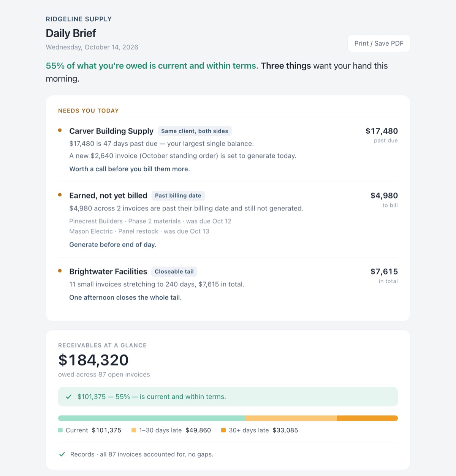Click the $17,480 past due amount
The image size is (456, 476).
(x=382, y=131)
